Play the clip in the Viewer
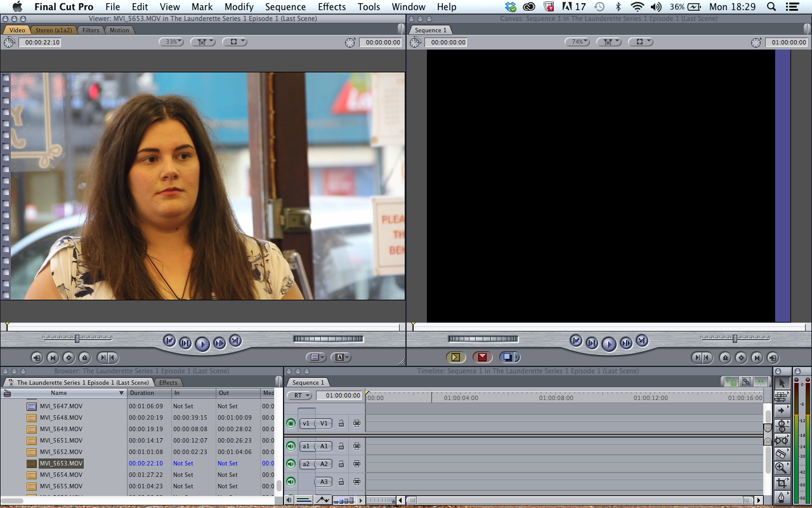The width and height of the screenshot is (812, 508). 202,344
